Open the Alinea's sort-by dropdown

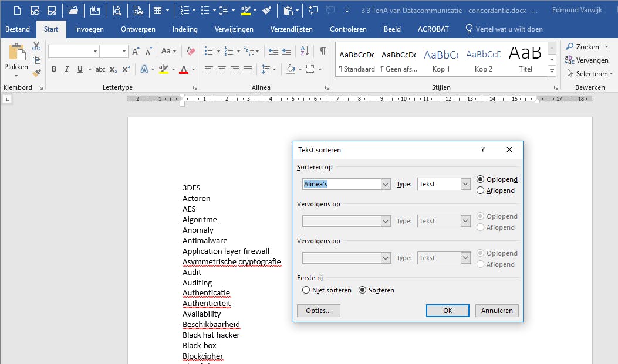[x=386, y=184]
